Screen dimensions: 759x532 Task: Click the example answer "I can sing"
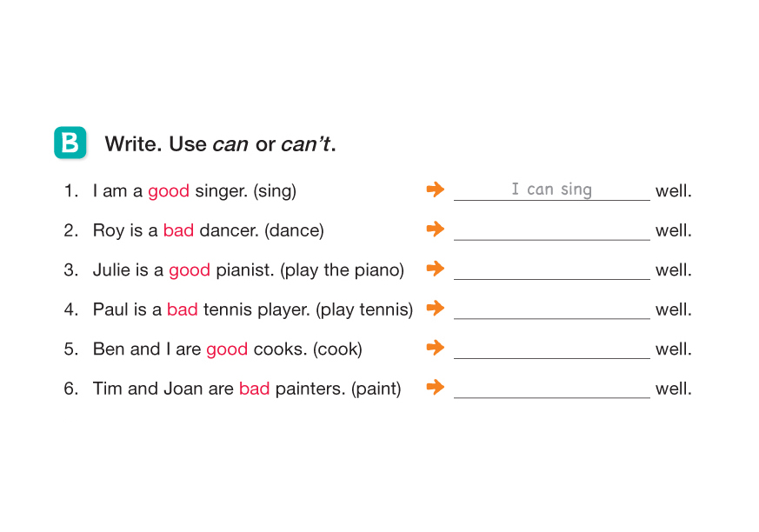click(551, 190)
